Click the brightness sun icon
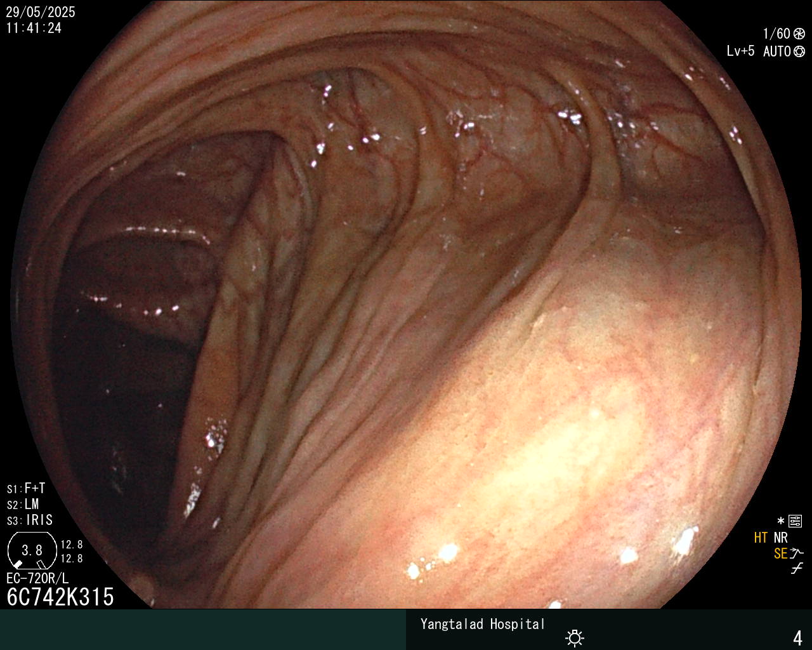 coord(575,637)
